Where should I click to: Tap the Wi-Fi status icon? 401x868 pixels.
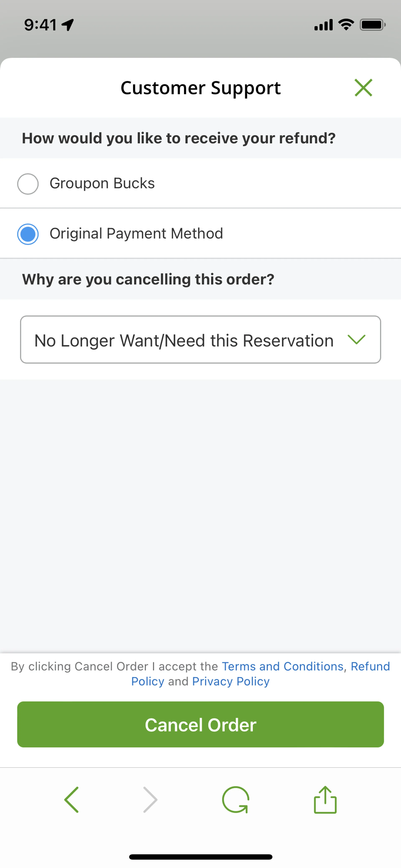346,25
